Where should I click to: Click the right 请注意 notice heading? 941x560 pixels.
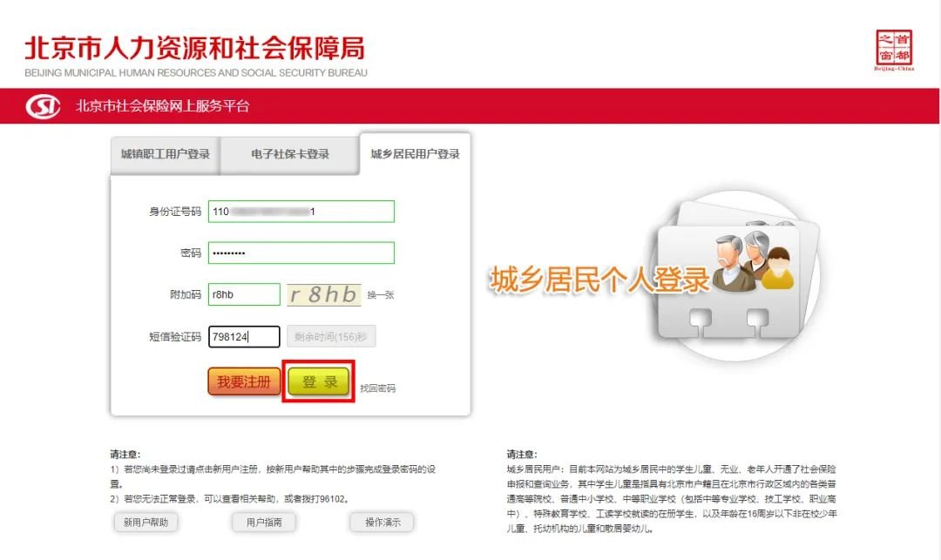click(522, 455)
